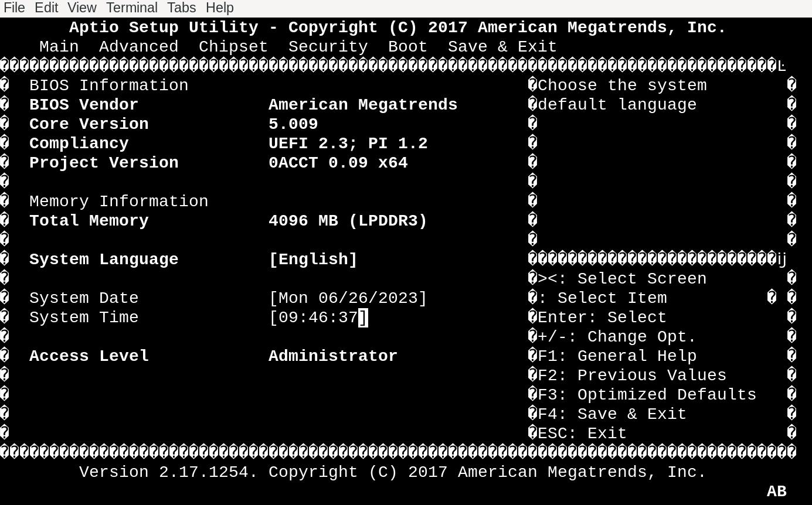
Task: Click the F3: Optimized Defaults hint
Action: 647,395
